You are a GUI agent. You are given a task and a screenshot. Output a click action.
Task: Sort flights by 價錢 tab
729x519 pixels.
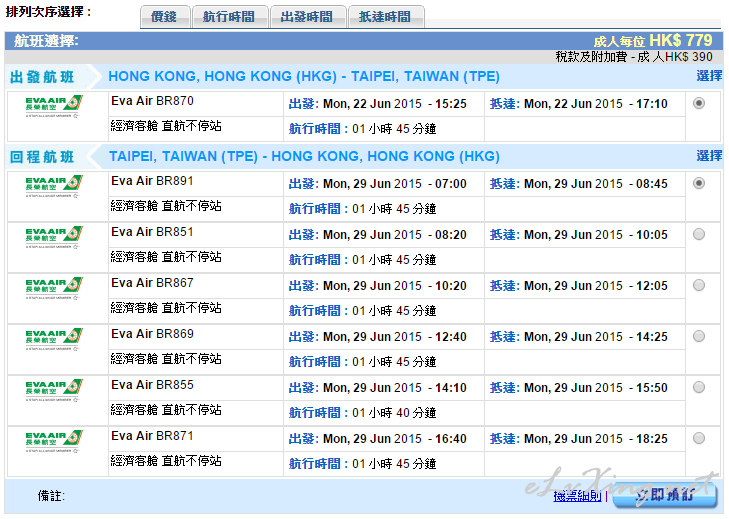(x=165, y=17)
